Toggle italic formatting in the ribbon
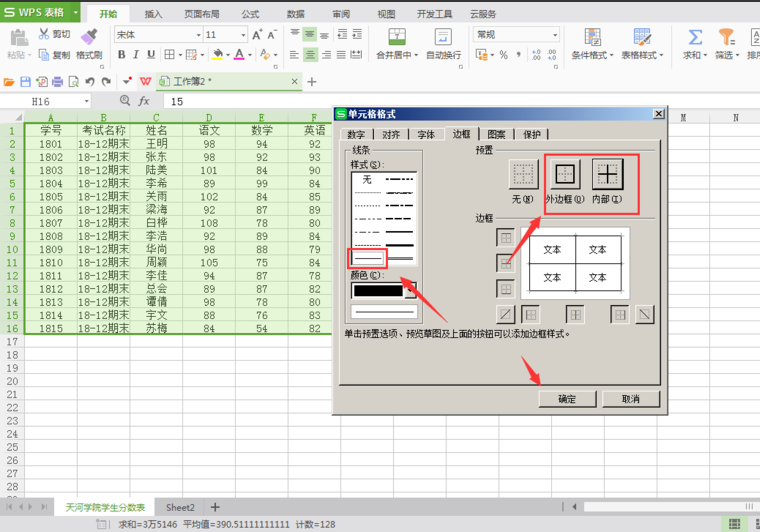 pos(137,55)
